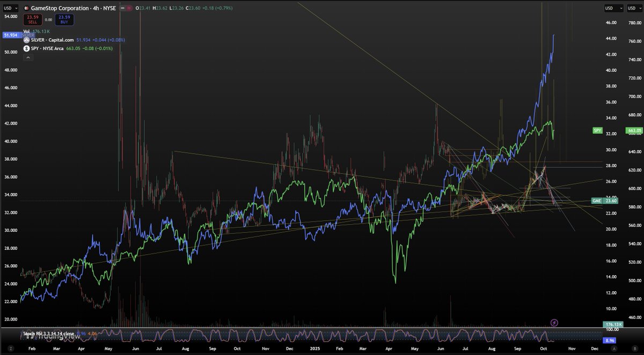This screenshot has width=644, height=355.
Task: Click the green SPY price scale label
Action: 597,130
